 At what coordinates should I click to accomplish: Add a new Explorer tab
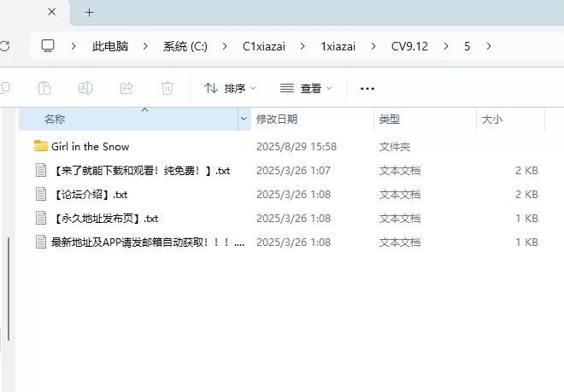click(x=89, y=13)
